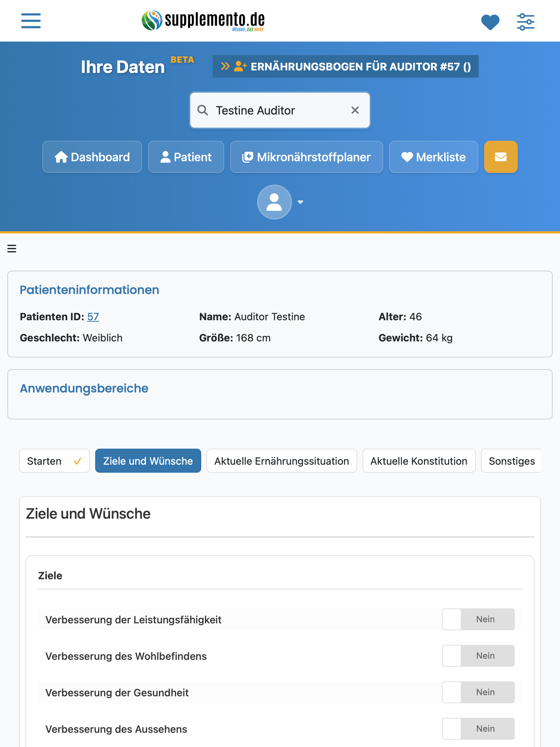The image size is (560, 747).
Task: Open the Mikronährstoffplaner button
Action: [307, 157]
